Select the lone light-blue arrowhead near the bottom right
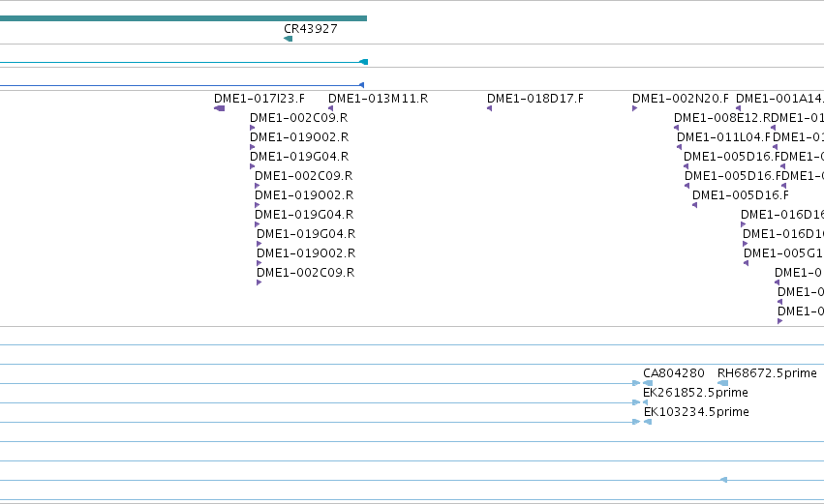This screenshot has width=824, height=504. click(723, 480)
